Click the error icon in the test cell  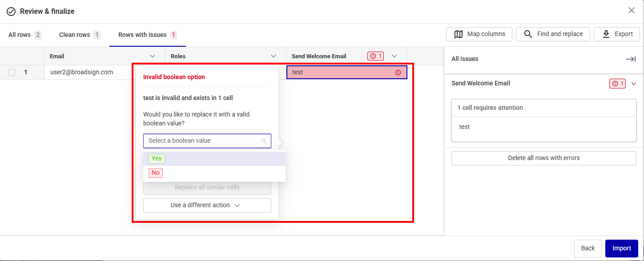(398, 72)
